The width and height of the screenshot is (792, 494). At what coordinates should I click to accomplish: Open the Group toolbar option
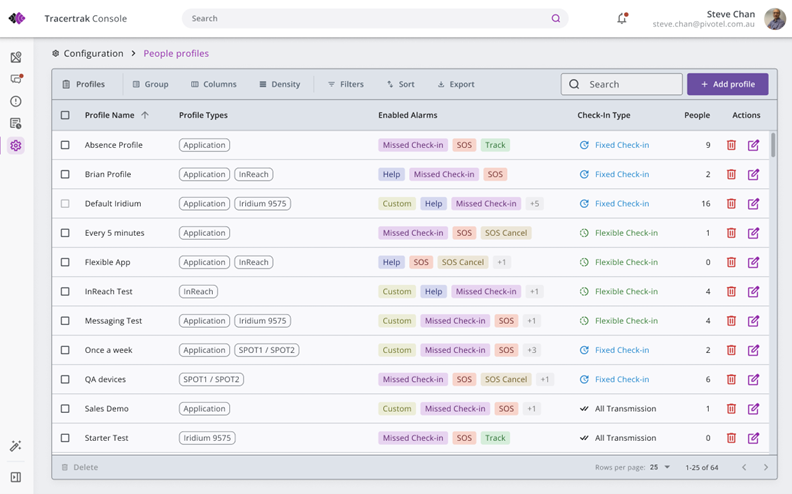pyautogui.click(x=150, y=84)
